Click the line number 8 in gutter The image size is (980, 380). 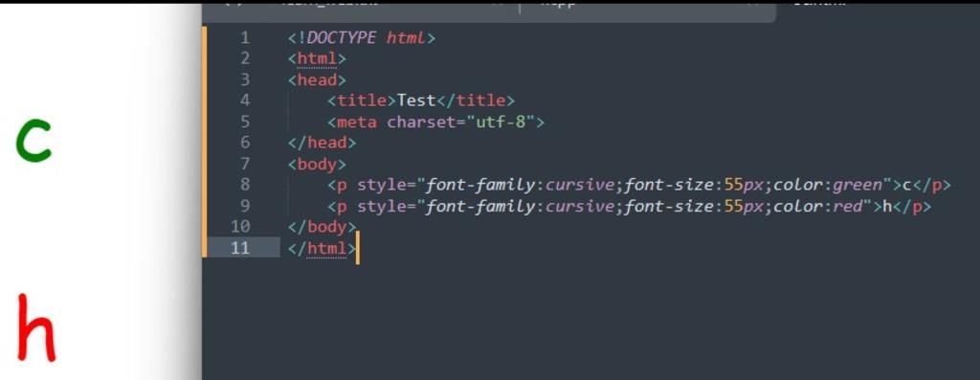pyautogui.click(x=244, y=185)
